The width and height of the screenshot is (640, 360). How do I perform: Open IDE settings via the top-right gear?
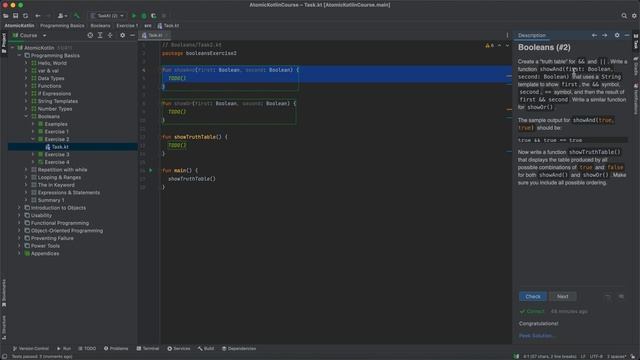(634, 16)
